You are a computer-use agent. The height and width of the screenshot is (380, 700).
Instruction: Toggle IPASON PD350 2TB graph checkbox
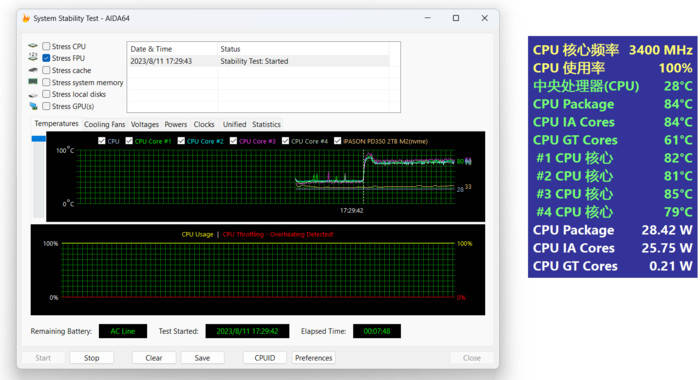(x=338, y=141)
